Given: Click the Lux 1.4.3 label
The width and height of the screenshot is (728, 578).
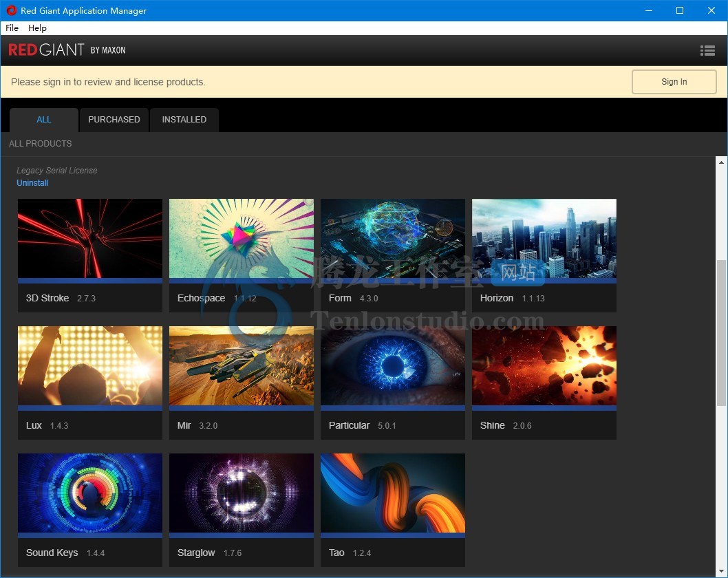Looking at the screenshot, I should click(x=47, y=425).
